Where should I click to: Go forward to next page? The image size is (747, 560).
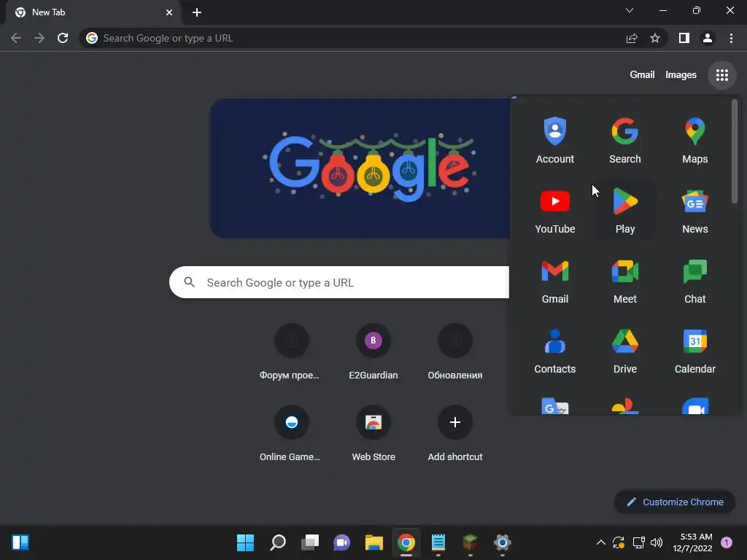(x=39, y=38)
